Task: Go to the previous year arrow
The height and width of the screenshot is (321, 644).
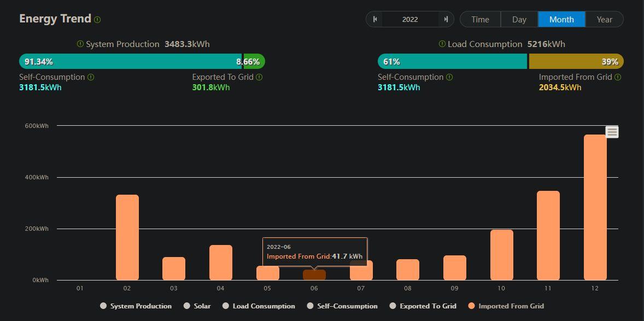Action: tap(374, 19)
